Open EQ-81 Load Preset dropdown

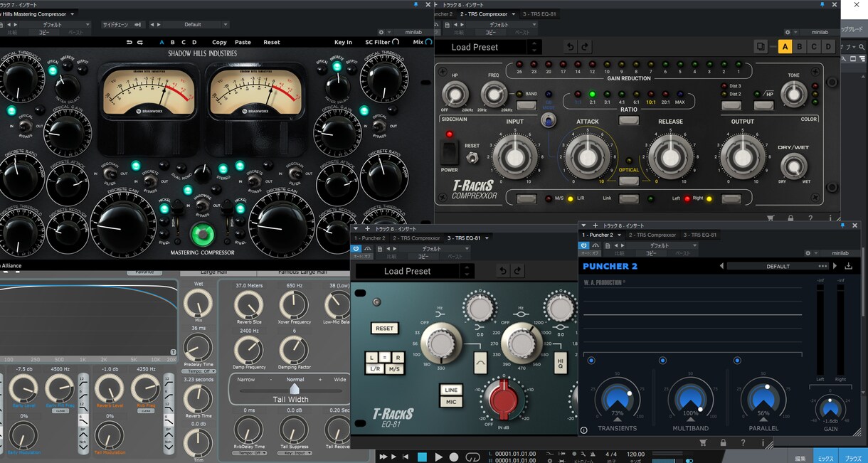415,271
